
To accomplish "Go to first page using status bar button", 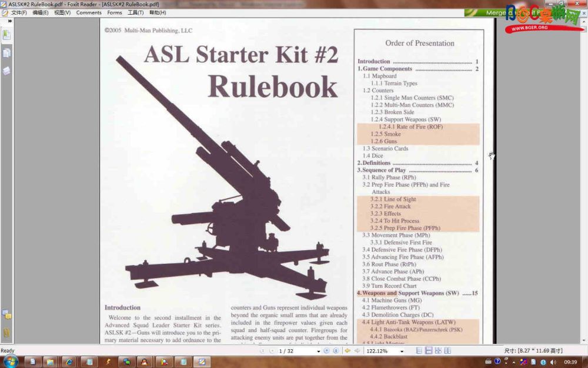I will pyautogui.click(x=262, y=351).
